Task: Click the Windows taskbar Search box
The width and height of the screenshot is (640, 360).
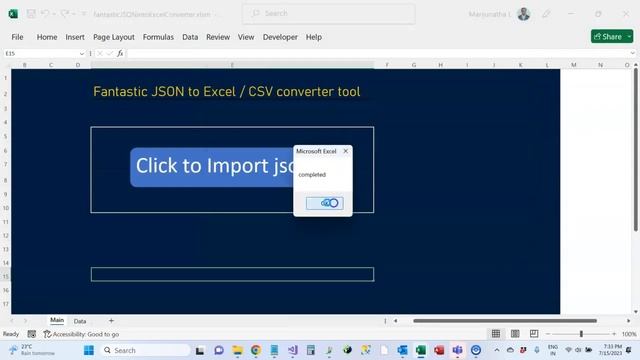Action: [145, 350]
